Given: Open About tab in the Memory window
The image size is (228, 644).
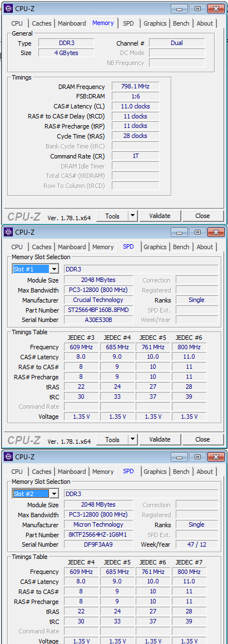Looking at the screenshot, I should [x=205, y=23].
